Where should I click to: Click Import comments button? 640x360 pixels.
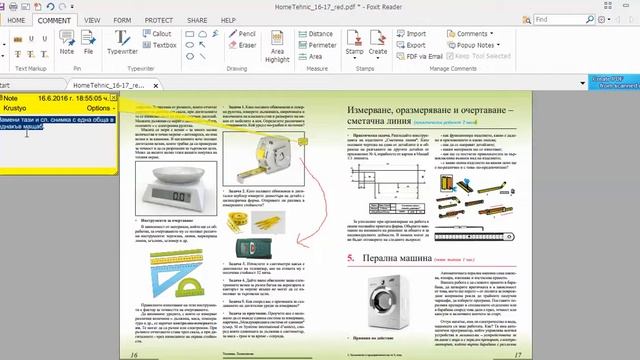point(411,33)
